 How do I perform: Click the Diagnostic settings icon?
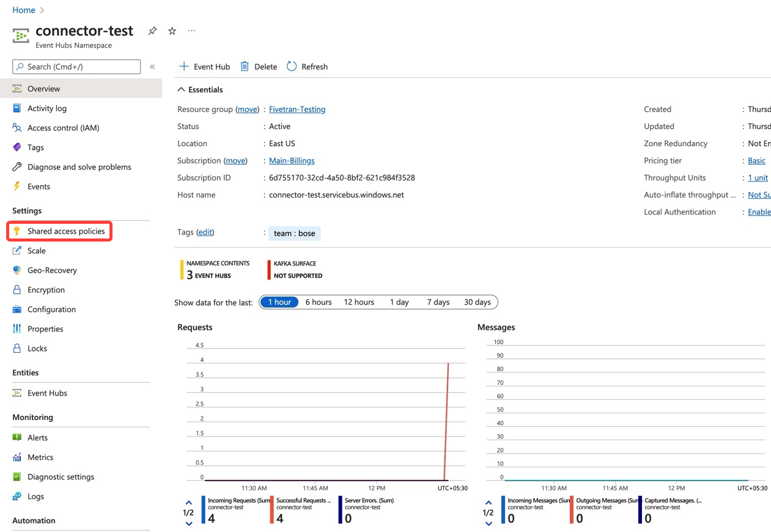click(x=17, y=477)
